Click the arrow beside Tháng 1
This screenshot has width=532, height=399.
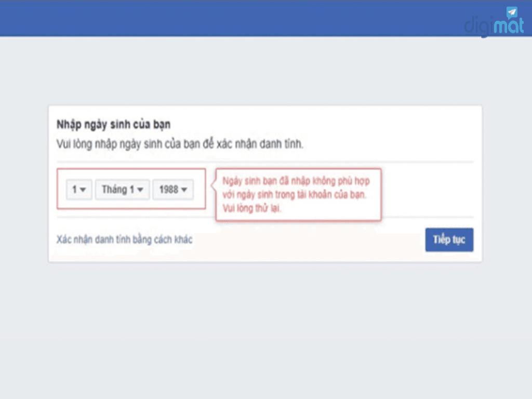pos(140,191)
